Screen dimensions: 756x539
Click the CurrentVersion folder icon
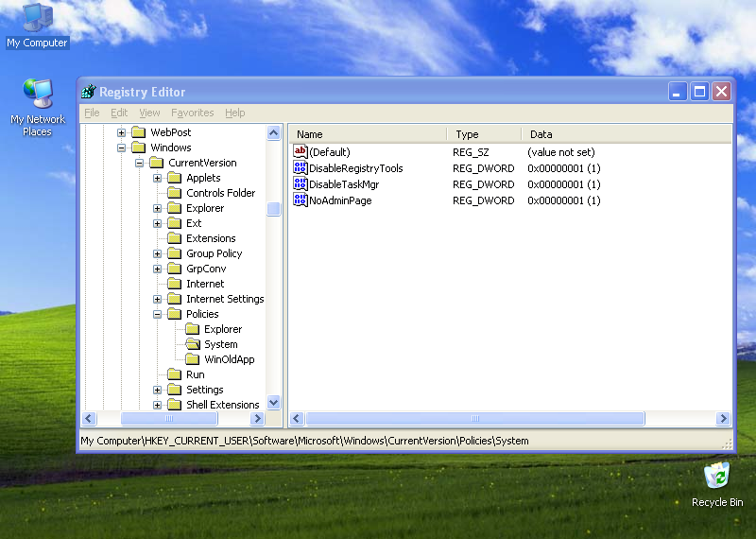(157, 163)
